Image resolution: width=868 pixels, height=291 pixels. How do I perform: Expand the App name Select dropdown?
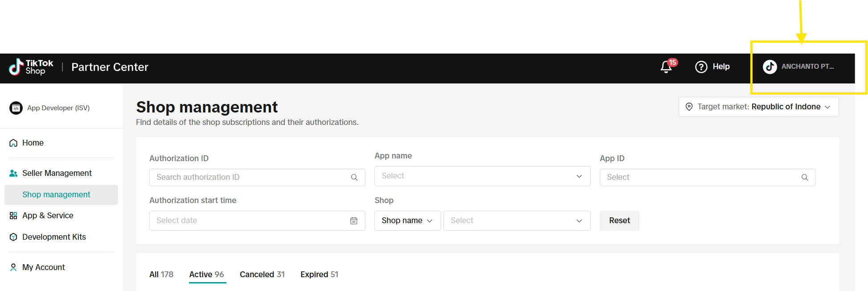coord(483,176)
